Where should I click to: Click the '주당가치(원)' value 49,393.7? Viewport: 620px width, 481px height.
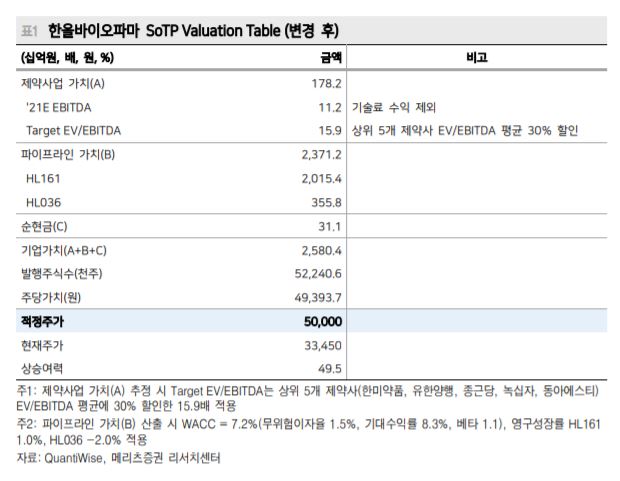319,297
